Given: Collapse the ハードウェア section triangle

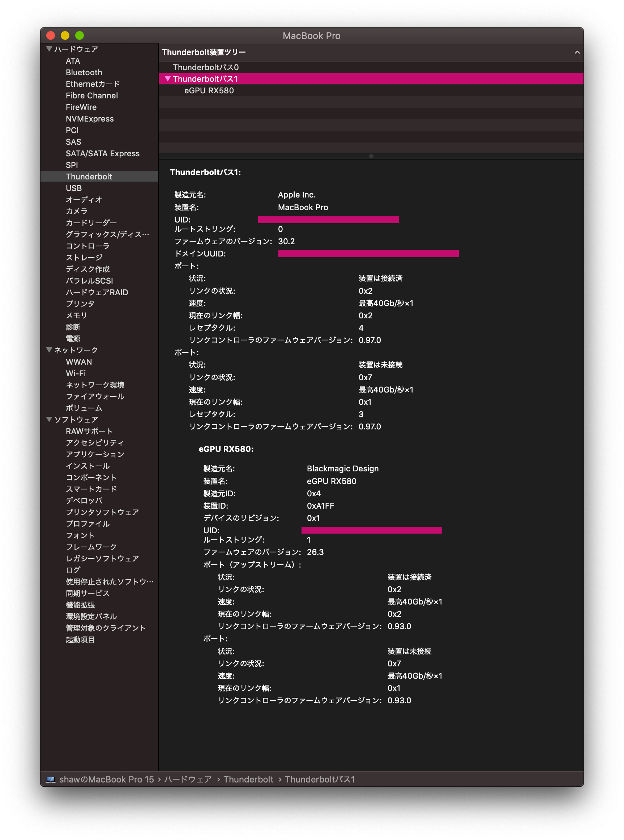Looking at the screenshot, I should (x=49, y=49).
